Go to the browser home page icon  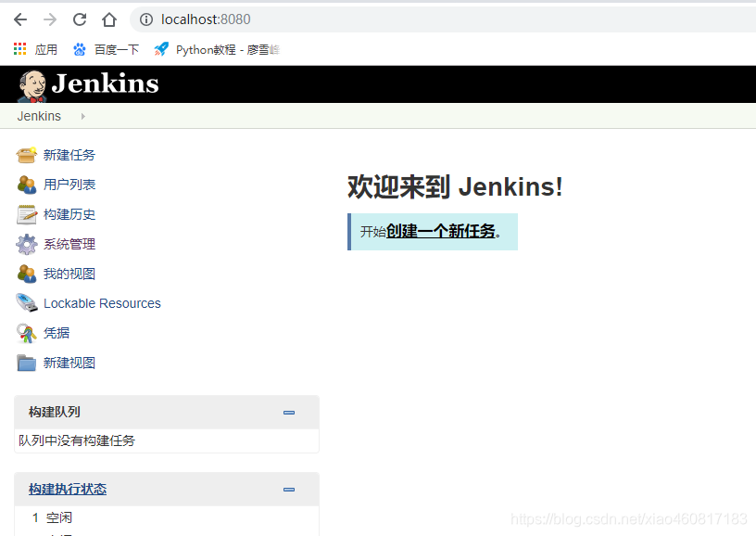pyautogui.click(x=109, y=19)
